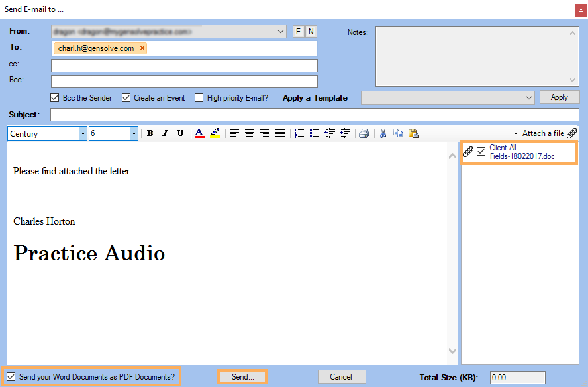588x387 pixels.
Task: Enable High priority E-mail checkbox
Action: click(199, 98)
